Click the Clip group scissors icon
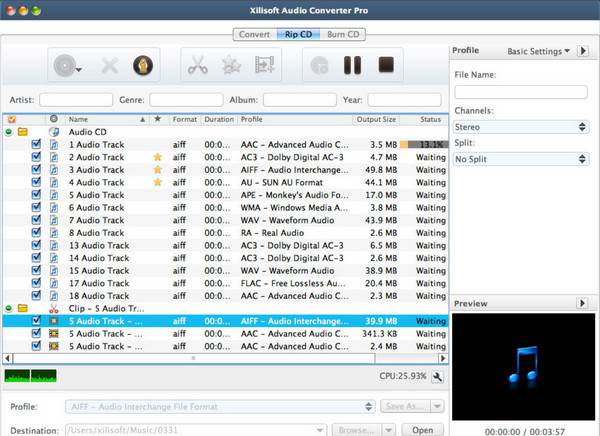The height and width of the screenshot is (436, 600). 54,309
